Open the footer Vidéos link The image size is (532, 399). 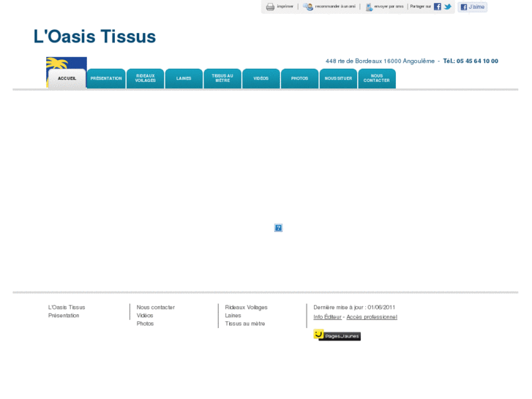click(145, 316)
